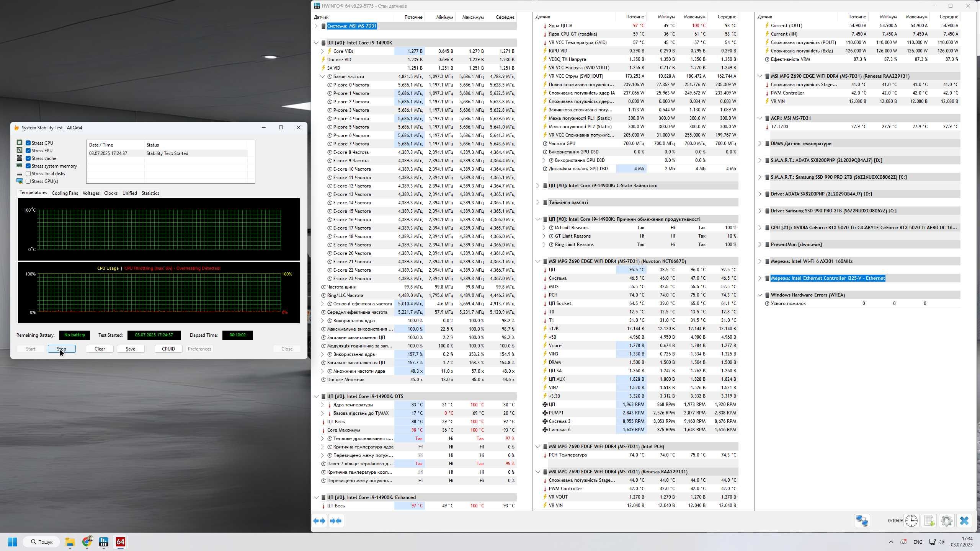This screenshot has height=551, width=980.
Task: Click PUMP1 fan icon
Action: point(545,413)
